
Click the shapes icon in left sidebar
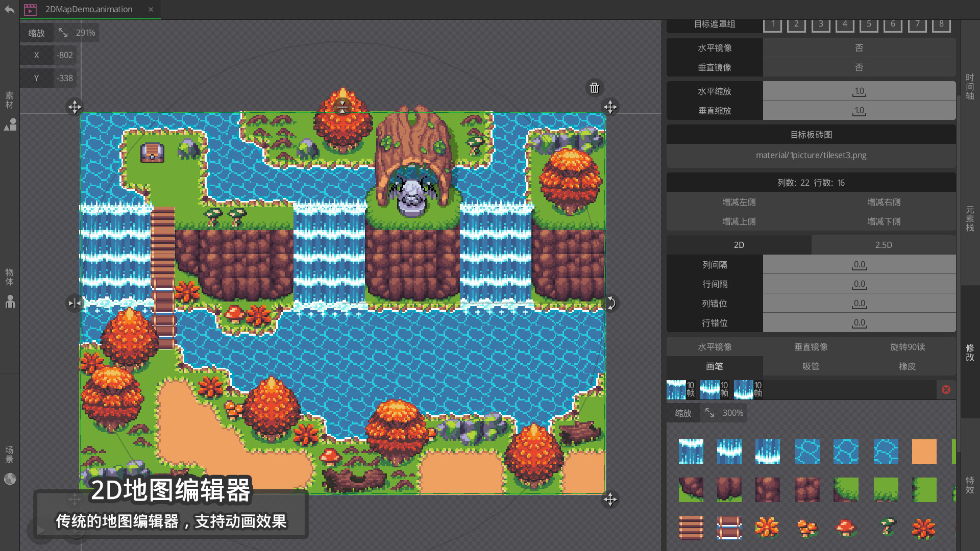pos(10,124)
